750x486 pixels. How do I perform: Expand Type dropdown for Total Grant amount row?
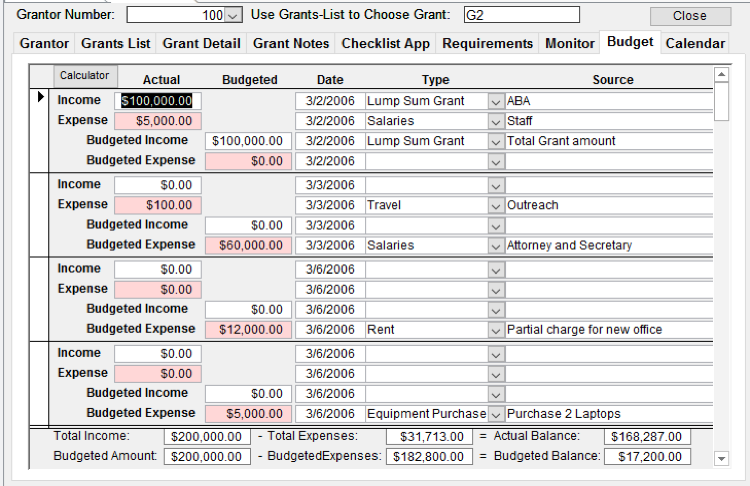click(496, 142)
